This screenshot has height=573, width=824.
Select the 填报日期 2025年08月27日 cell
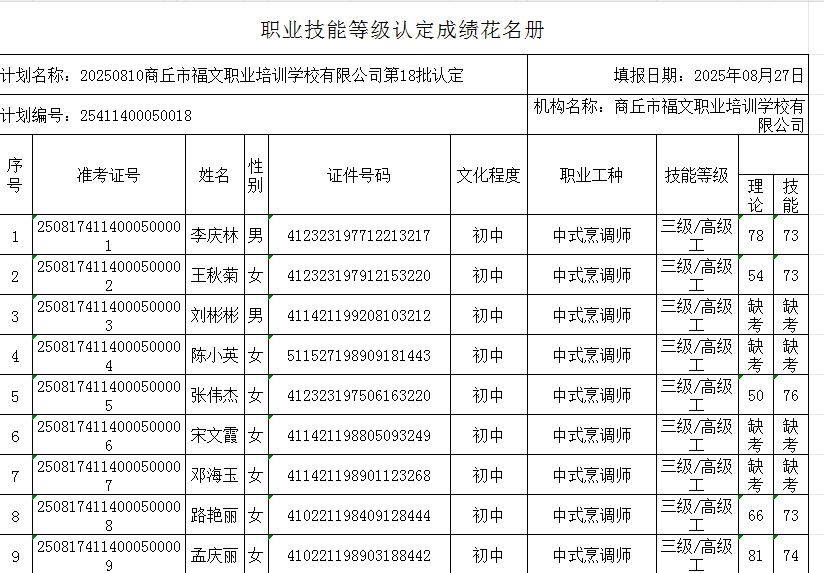708,76
